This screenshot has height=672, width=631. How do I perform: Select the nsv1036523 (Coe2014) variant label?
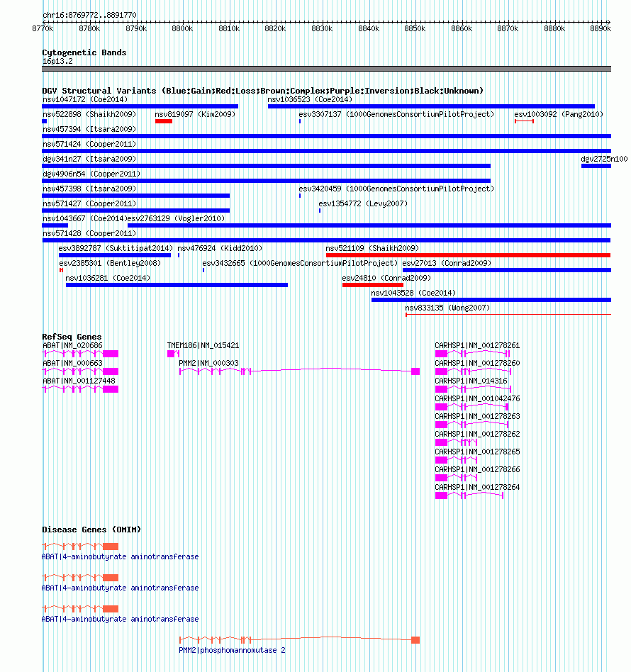pos(310,99)
